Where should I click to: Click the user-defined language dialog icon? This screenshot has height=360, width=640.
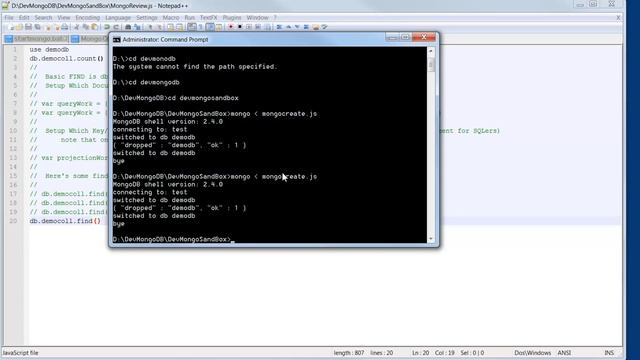(x=219, y=27)
